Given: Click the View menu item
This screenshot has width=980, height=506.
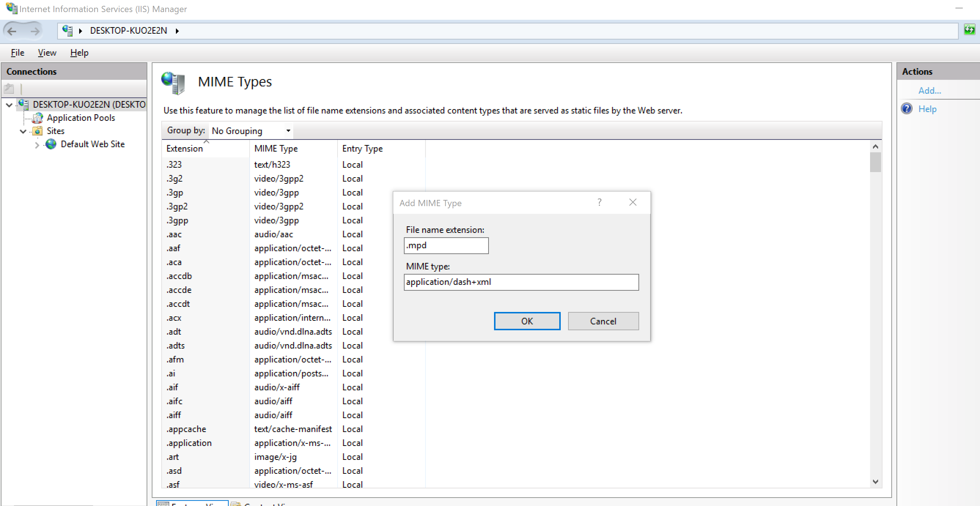Looking at the screenshot, I should [46, 52].
